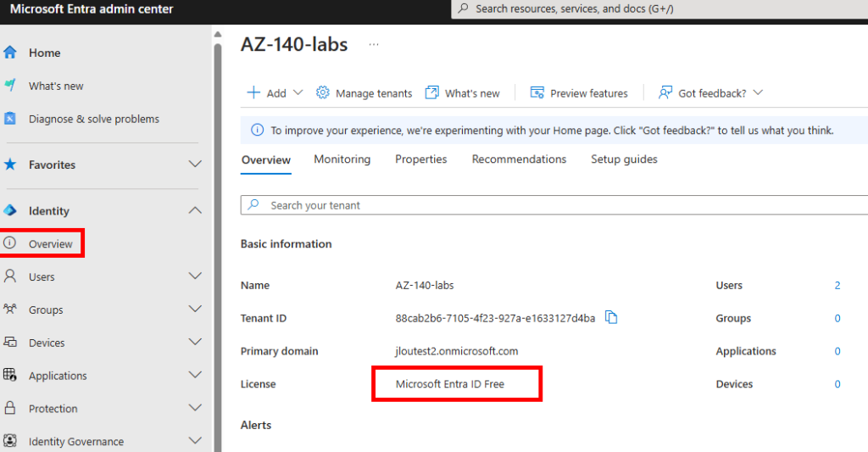This screenshot has width=868, height=452.
Task: Click the Favorites star icon
Action: coord(10,165)
